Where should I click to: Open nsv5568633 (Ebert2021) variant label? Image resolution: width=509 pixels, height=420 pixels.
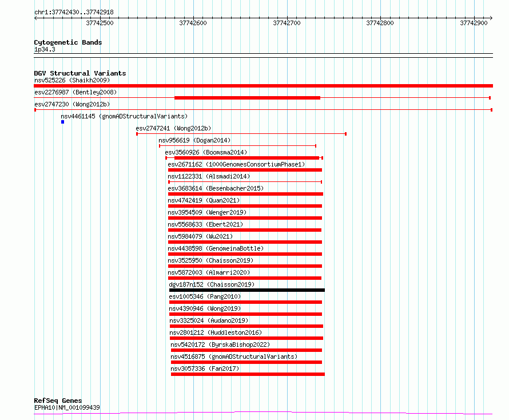tap(205, 224)
